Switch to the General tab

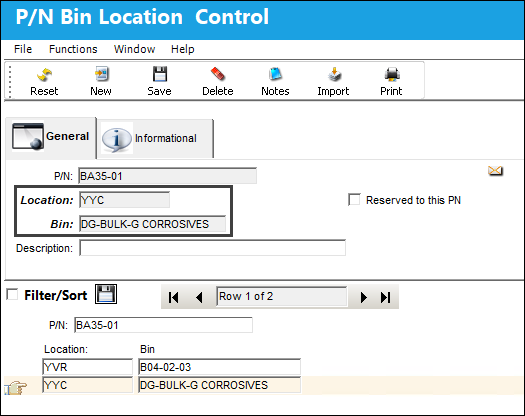(x=51, y=137)
